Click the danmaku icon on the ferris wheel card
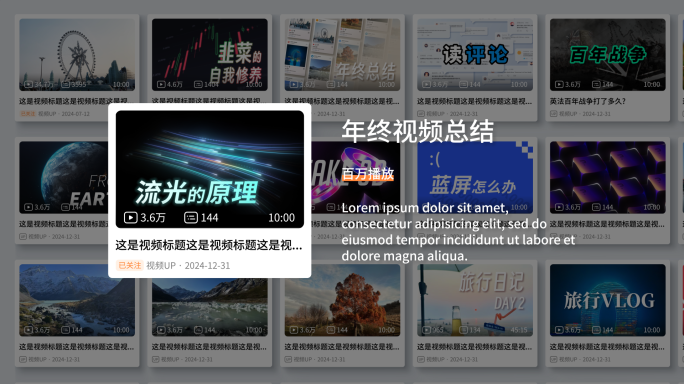Viewport: 684px width, 384px height. pos(65,84)
